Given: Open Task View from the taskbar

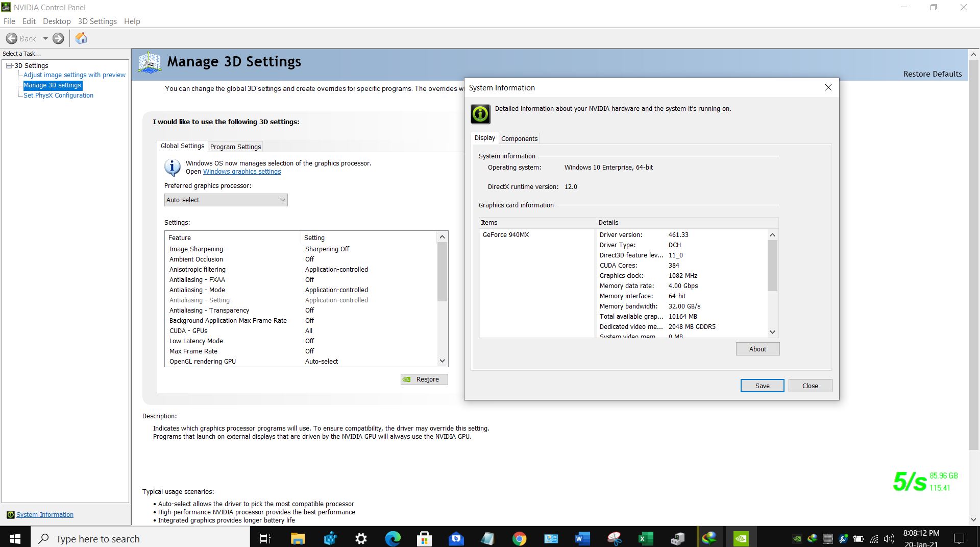Looking at the screenshot, I should point(265,538).
